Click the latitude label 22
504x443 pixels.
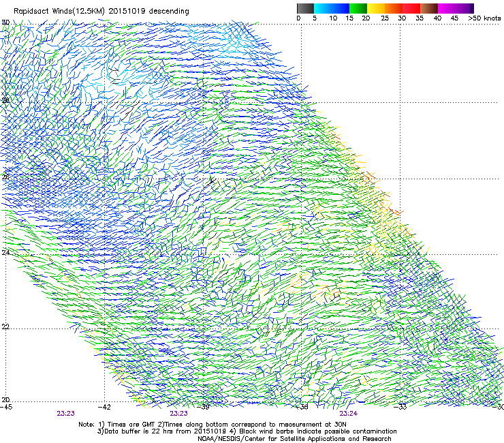pyautogui.click(x=5, y=326)
